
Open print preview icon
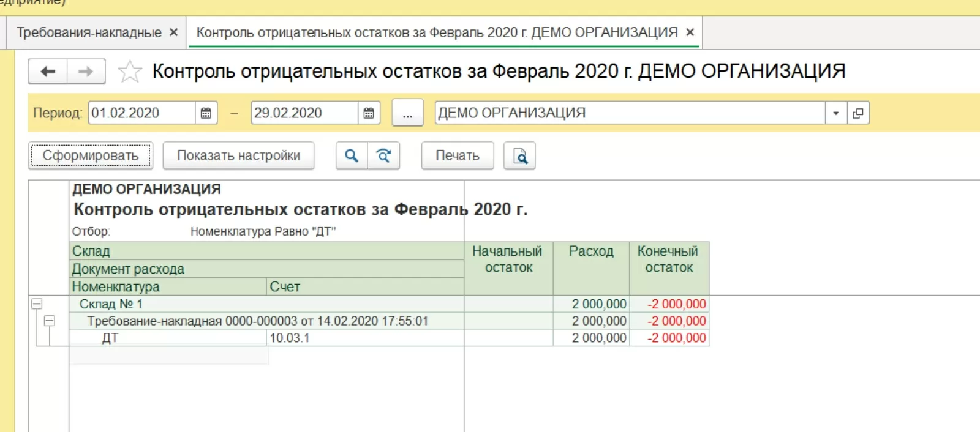pyautogui.click(x=519, y=156)
